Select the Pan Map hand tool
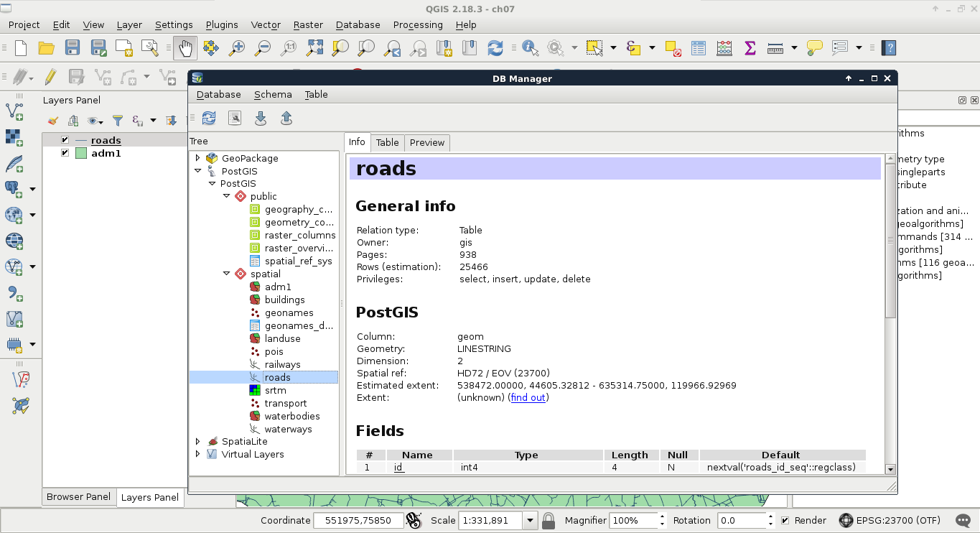This screenshot has height=533, width=980. point(185,48)
